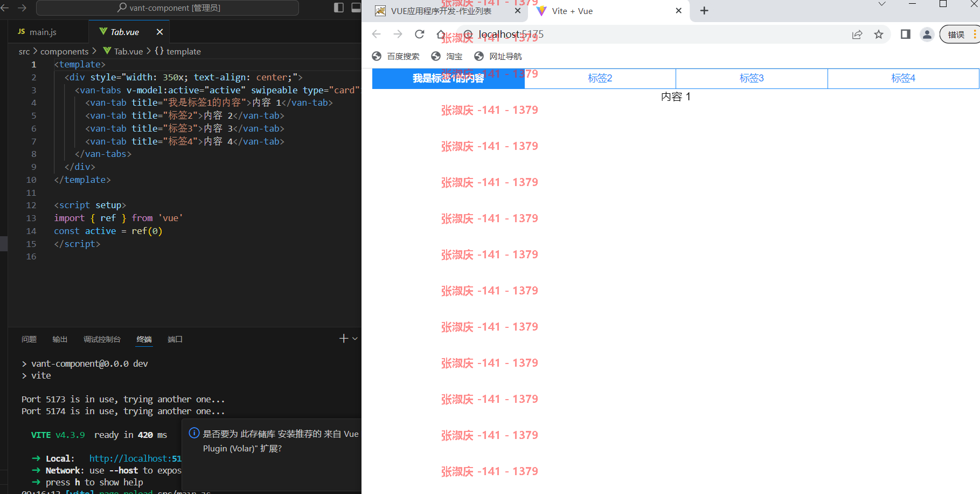980x494 pixels.
Task: Go forward in VS Code navigation
Action: [22, 8]
